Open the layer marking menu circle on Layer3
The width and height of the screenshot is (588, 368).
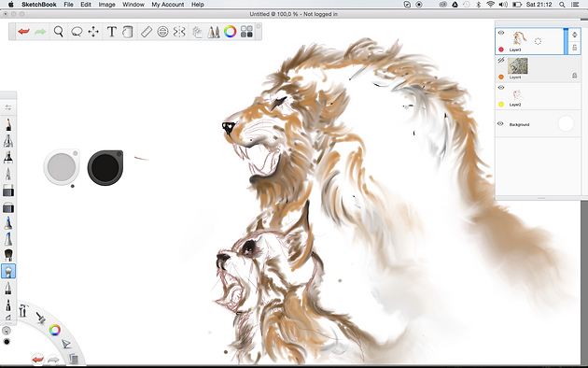(x=538, y=41)
